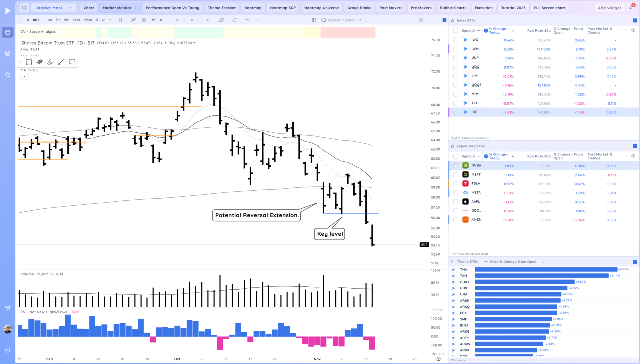640x364 pixels.
Task: Collapse the chart indicator legend chevron
Action: (24, 77)
